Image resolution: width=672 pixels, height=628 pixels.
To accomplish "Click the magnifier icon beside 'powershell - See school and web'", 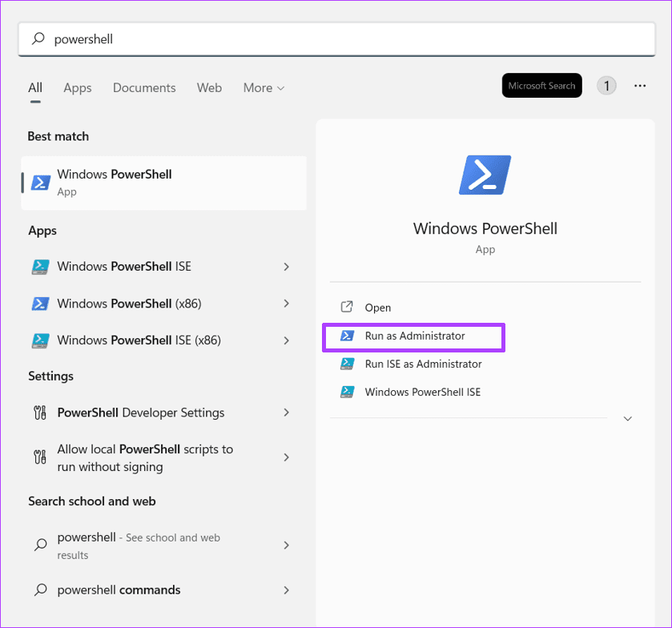I will [40, 545].
